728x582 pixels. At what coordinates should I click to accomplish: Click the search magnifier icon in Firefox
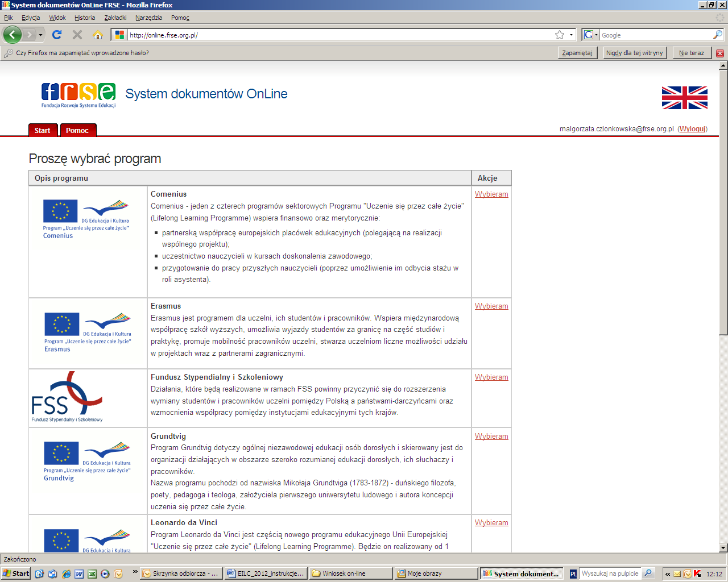(x=718, y=35)
